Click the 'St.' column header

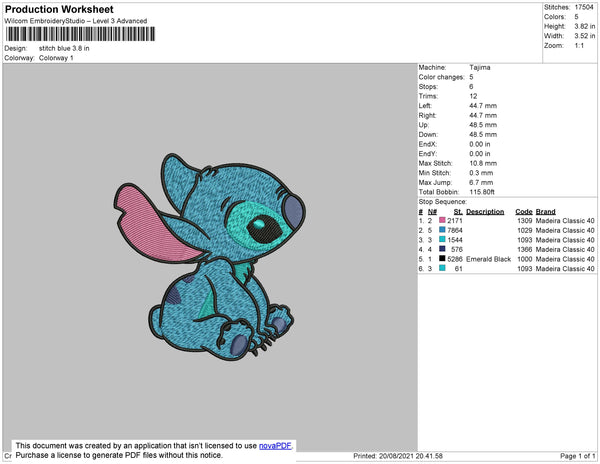tap(458, 212)
